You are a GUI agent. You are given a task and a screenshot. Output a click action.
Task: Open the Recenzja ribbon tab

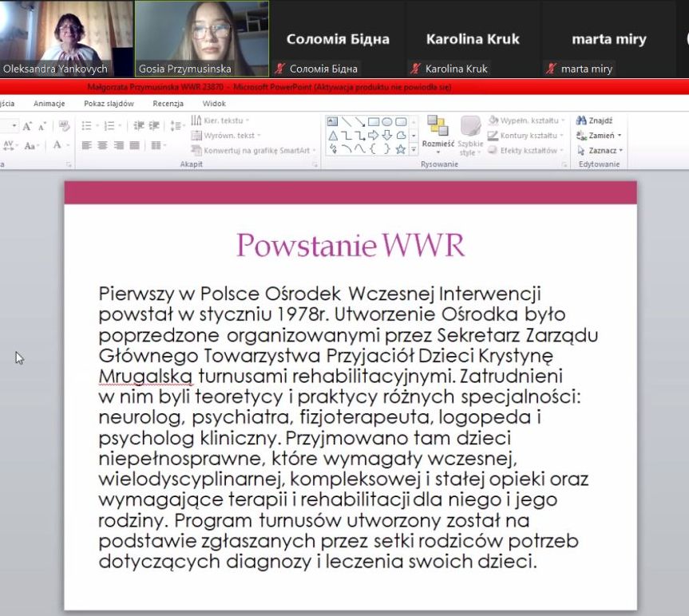[168, 104]
